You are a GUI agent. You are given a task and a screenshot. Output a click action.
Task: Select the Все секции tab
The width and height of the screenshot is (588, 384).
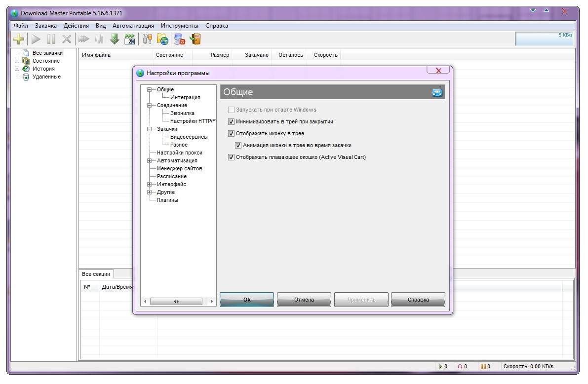(96, 274)
